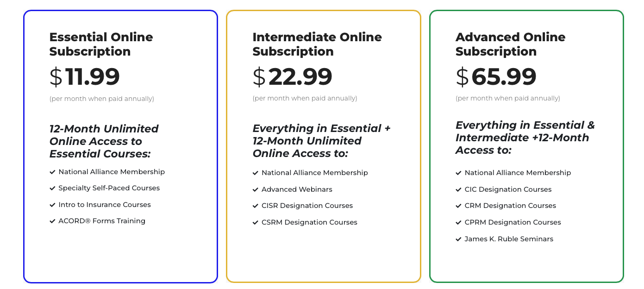Click checkmark next to James K. Ruble Seminars

pyautogui.click(x=459, y=239)
